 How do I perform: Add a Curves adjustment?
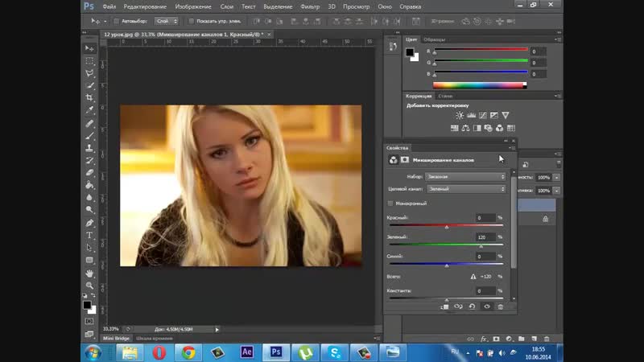click(x=482, y=115)
